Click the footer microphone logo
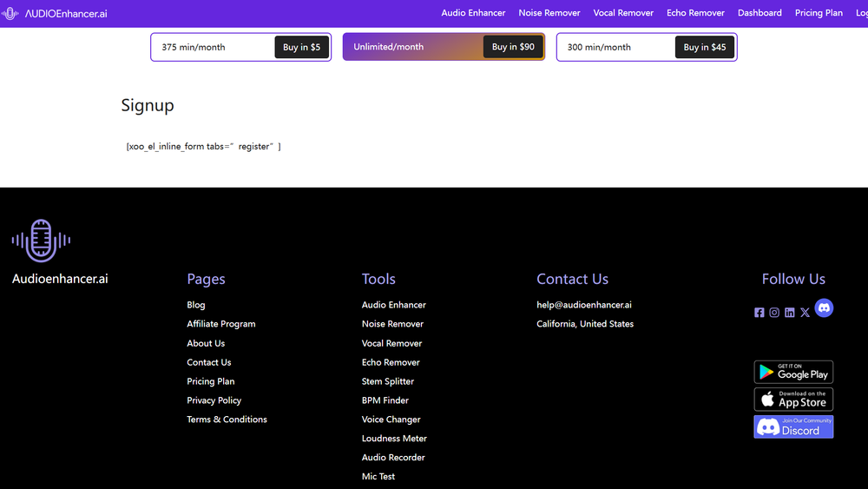 [x=41, y=241]
